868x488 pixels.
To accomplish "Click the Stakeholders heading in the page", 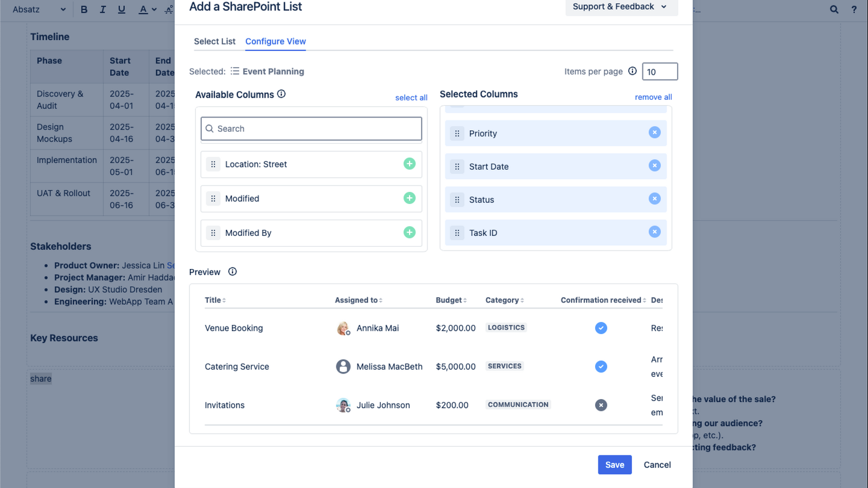I will [61, 246].
